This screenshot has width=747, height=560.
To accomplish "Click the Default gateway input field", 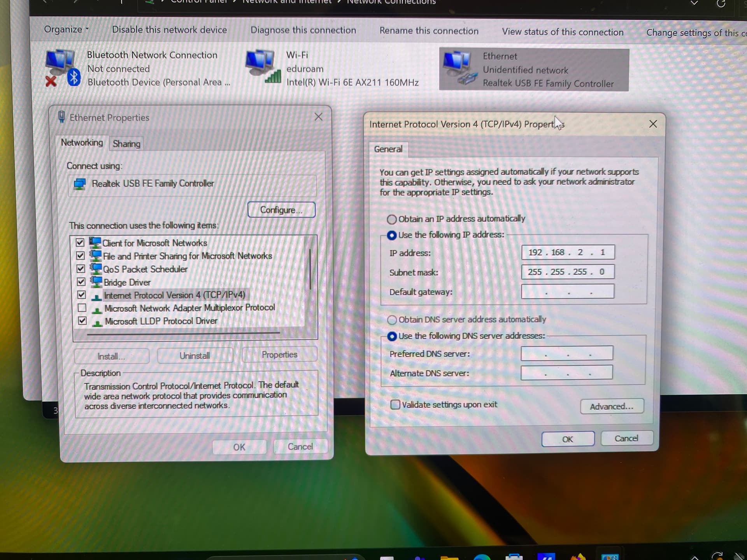I will click(x=567, y=292).
